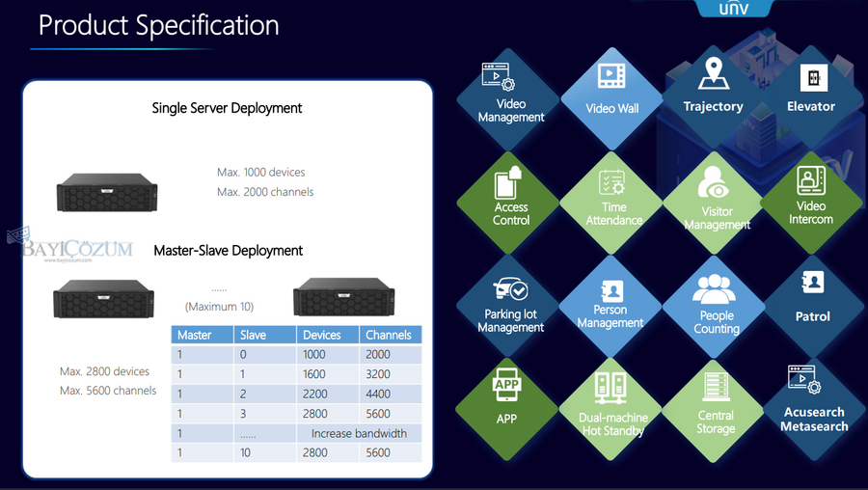The image size is (868, 490).
Task: Select the Channels column header
Action: click(x=390, y=335)
